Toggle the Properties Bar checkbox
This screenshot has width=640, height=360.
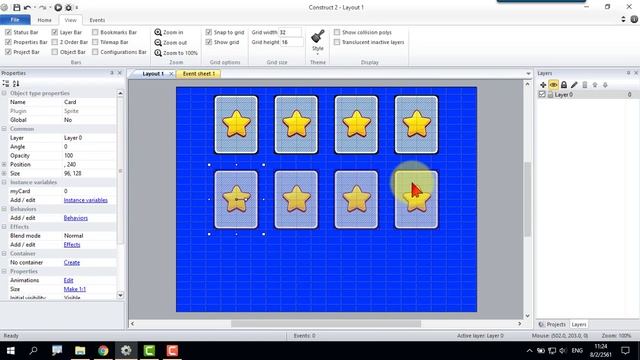point(8,42)
